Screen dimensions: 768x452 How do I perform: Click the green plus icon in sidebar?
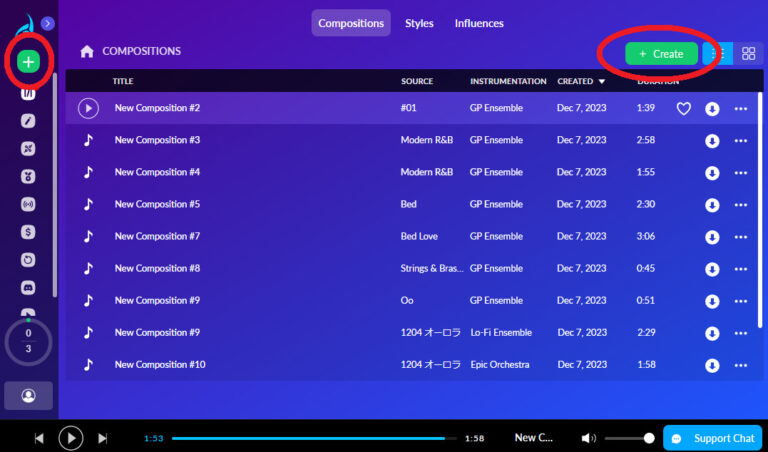(28, 62)
